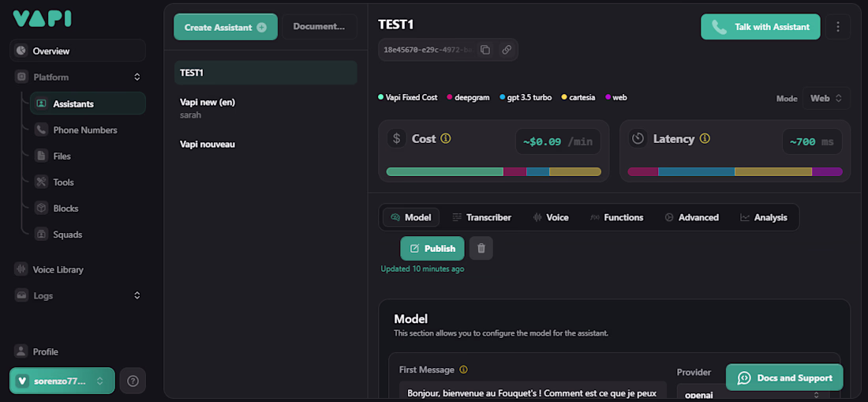This screenshot has width=868, height=402.
Task: Open the sorenzo77 account switcher
Action: [x=62, y=381]
